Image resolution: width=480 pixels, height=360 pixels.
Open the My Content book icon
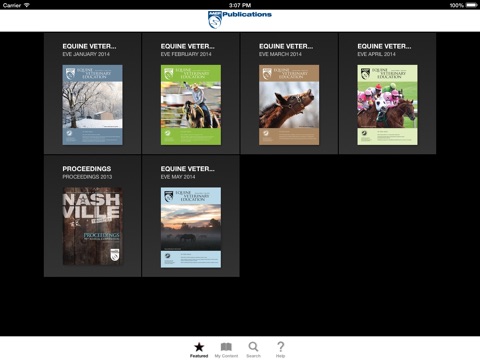pos(226,347)
